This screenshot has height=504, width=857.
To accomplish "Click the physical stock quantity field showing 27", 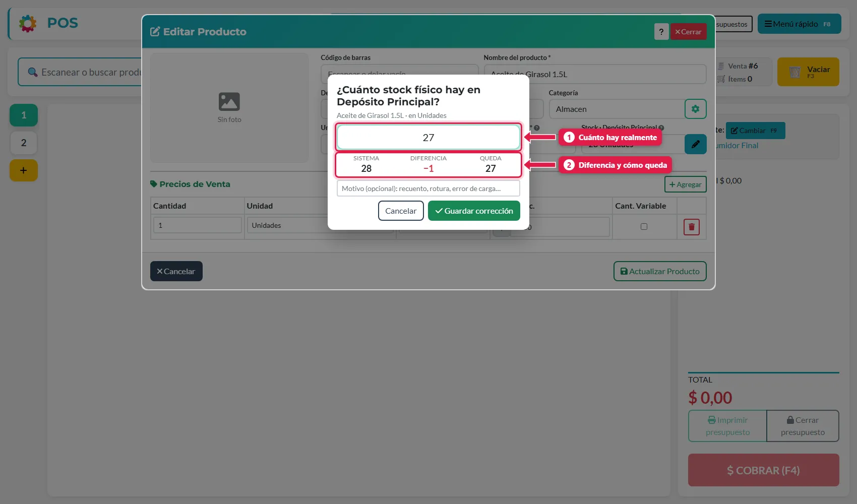I will point(428,138).
